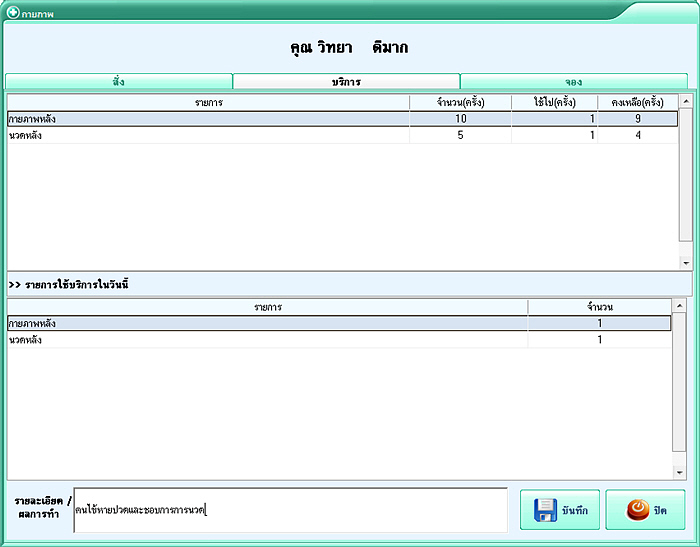Click the upper table's scroll up arrow
The height and width of the screenshot is (547, 700).
(x=686, y=102)
